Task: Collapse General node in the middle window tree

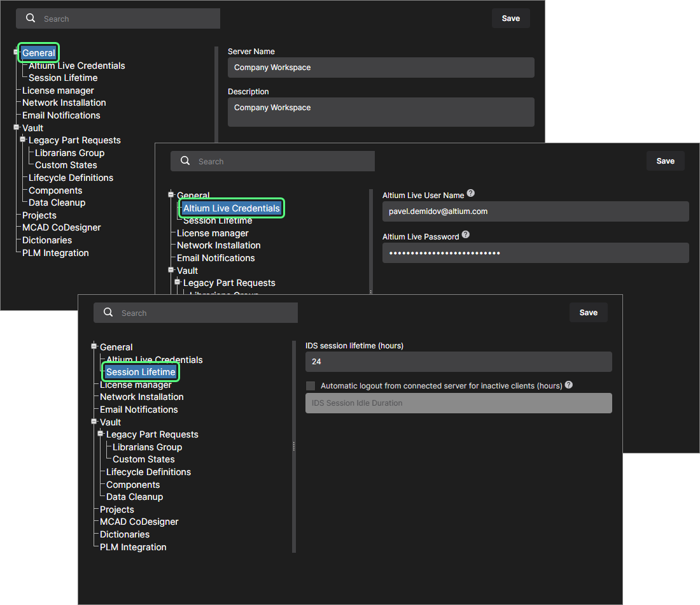Action: (x=171, y=194)
